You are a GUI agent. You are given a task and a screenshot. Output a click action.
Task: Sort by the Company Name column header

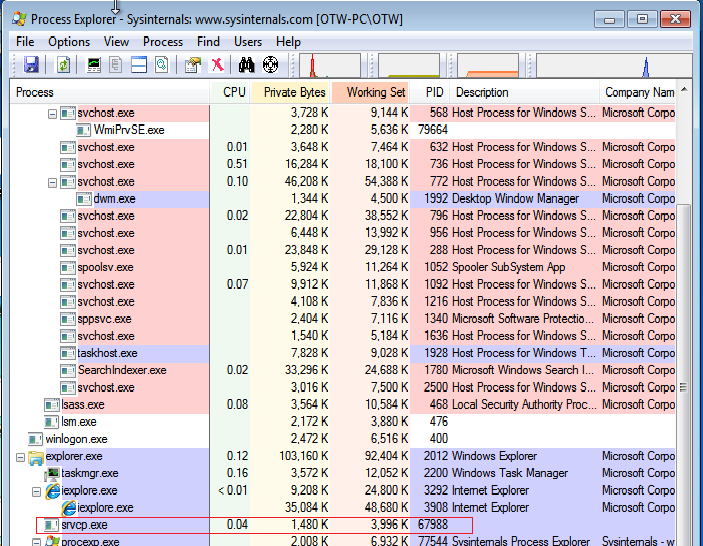(638, 92)
